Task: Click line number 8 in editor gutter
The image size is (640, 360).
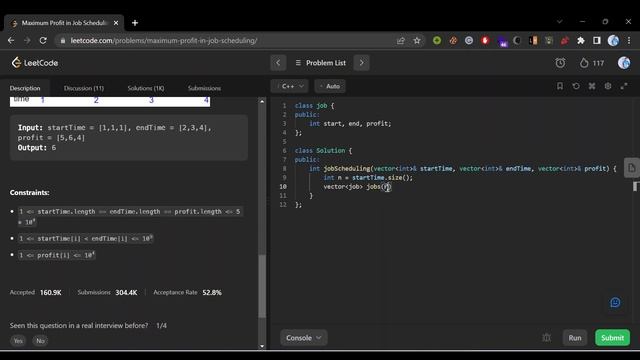Action: pos(284,169)
